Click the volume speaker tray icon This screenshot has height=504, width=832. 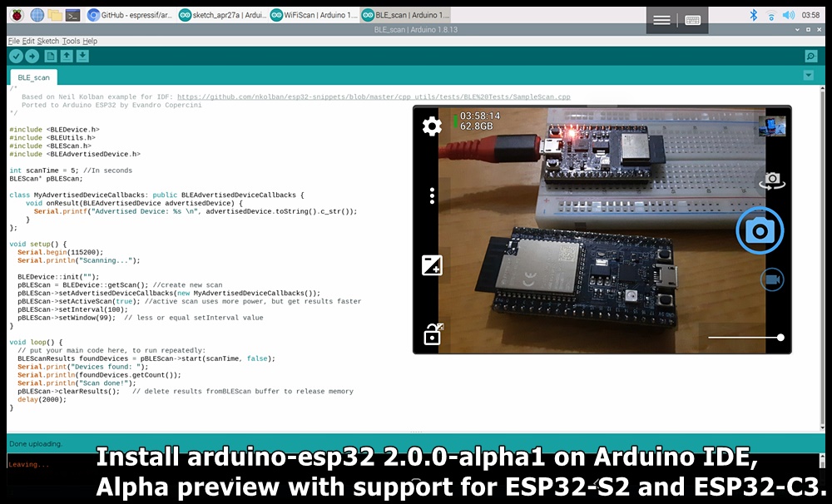click(x=789, y=15)
